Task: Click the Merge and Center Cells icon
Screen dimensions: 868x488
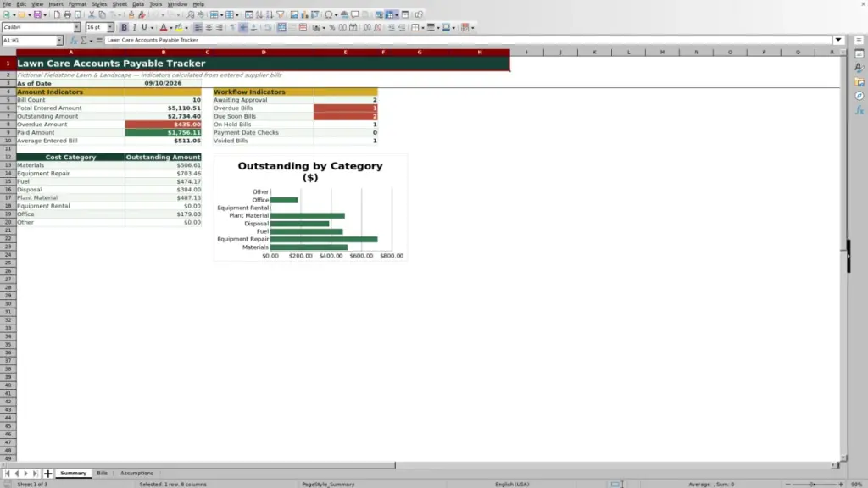Action: click(281, 27)
